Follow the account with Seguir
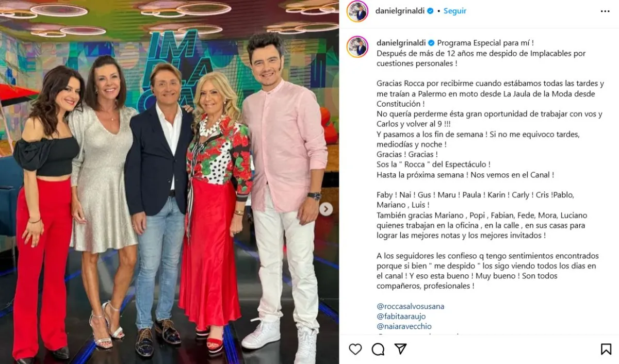Image resolution: width=619 pixels, height=364 pixels. tap(455, 11)
